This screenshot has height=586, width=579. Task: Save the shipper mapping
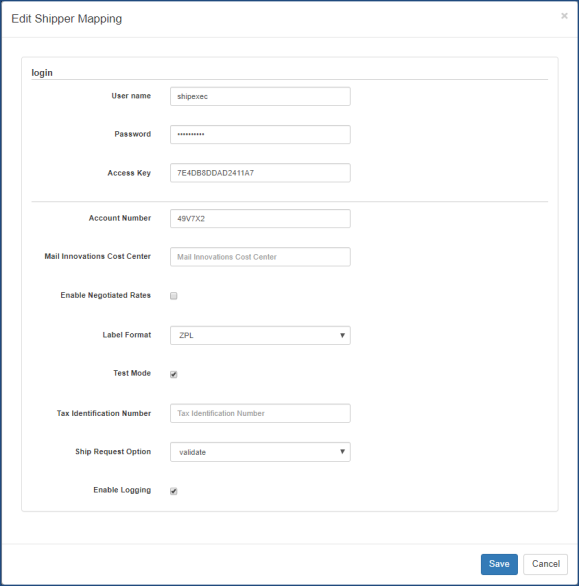pos(499,564)
